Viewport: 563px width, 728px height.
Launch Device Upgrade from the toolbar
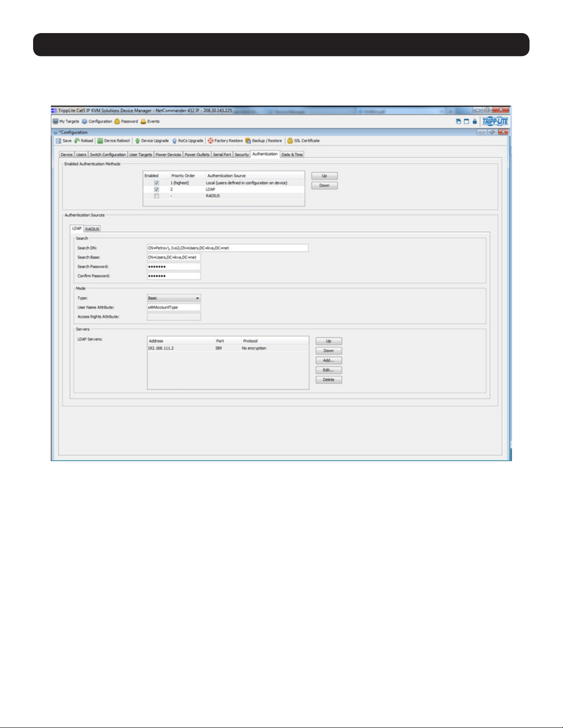(x=152, y=141)
